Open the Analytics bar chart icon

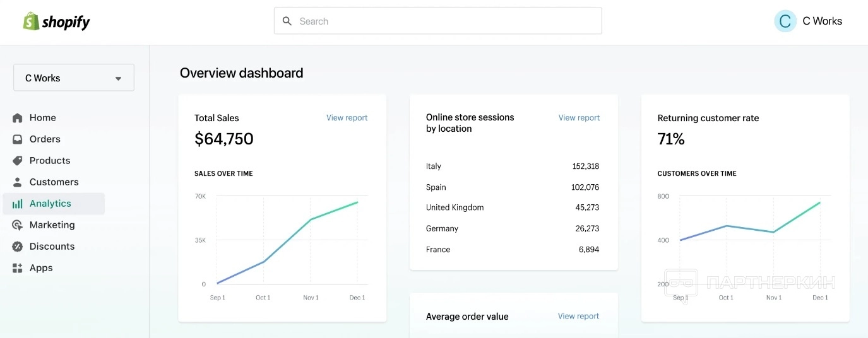pos(18,204)
